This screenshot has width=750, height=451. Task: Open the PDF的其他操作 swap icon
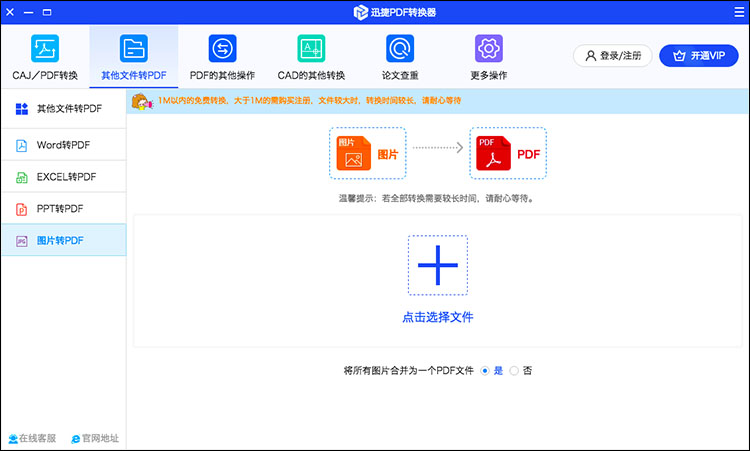tap(222, 48)
